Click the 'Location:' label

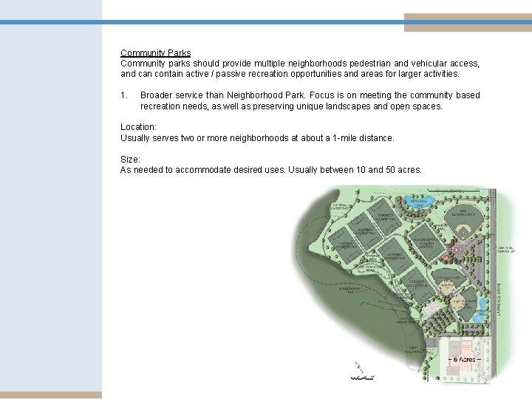point(138,127)
